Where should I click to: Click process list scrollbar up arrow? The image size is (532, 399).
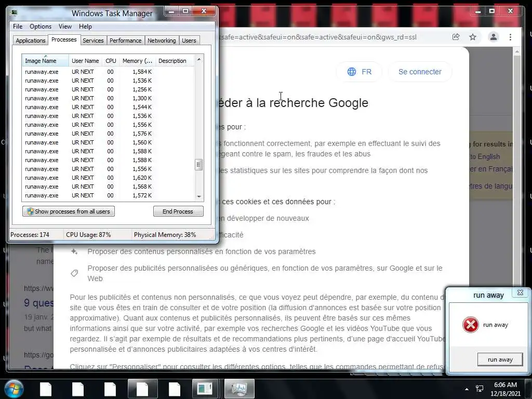[x=199, y=59]
